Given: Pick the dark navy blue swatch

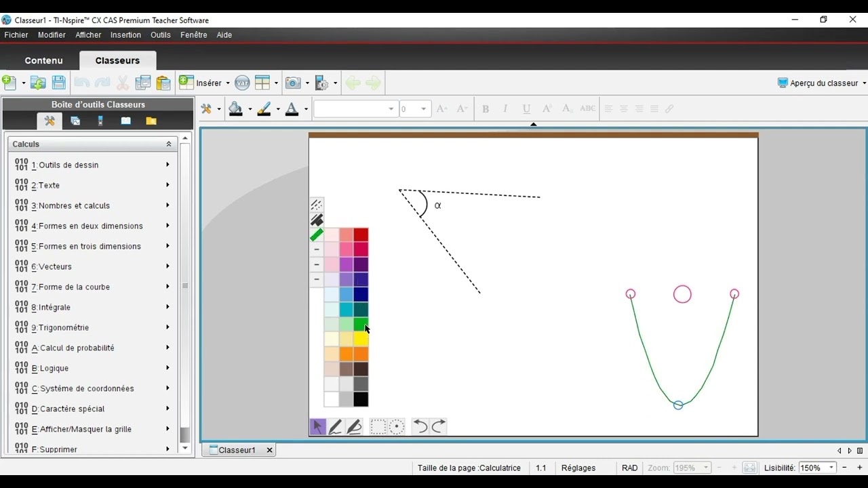Looking at the screenshot, I should click(x=361, y=294).
